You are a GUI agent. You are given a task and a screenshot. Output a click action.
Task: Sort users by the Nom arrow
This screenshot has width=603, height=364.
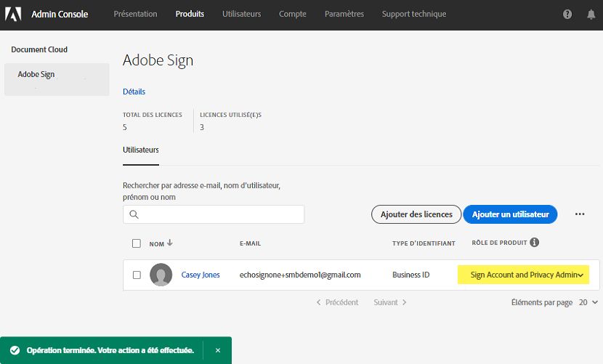coord(170,243)
